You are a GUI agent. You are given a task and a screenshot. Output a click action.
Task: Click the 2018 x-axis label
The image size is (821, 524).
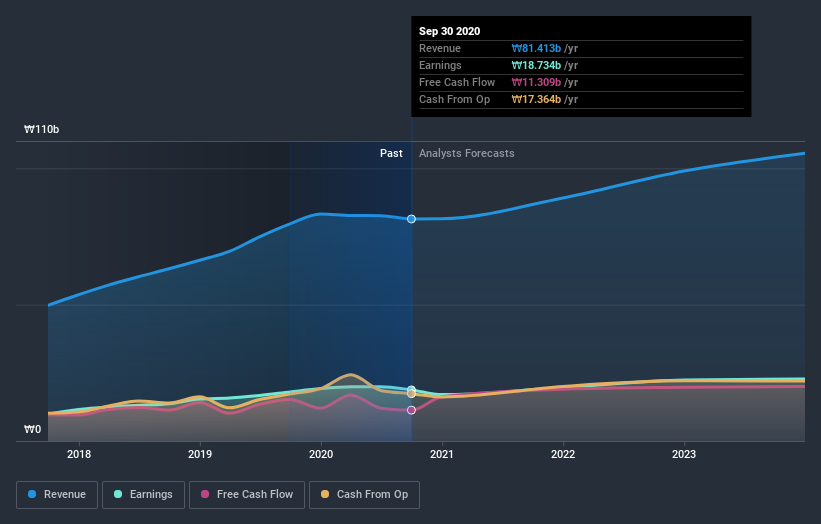click(x=79, y=454)
